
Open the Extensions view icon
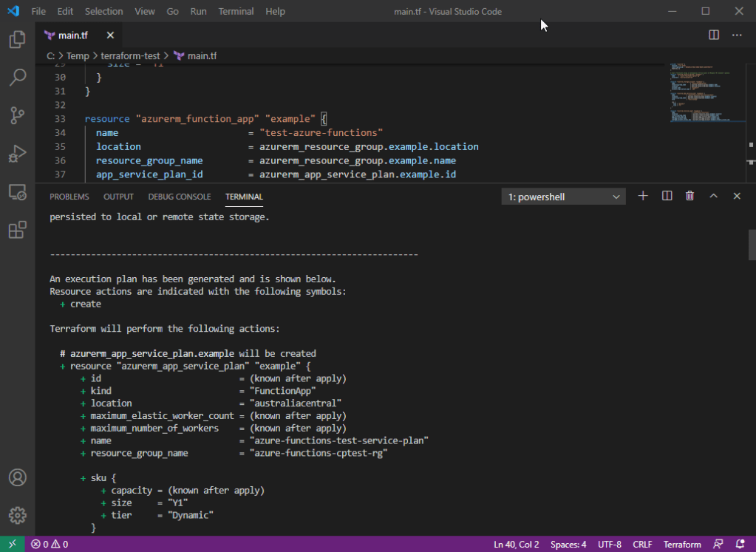click(17, 231)
